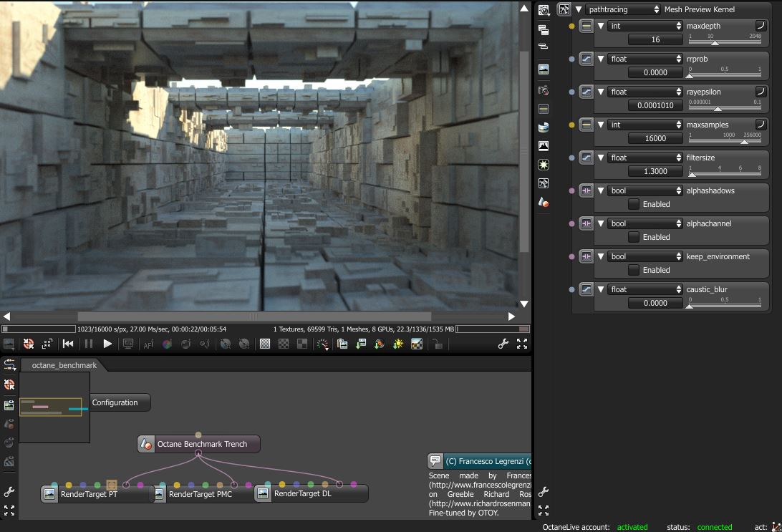782x532 pixels.
Task: Click the rewind/restart render icon
Action: pos(68,344)
